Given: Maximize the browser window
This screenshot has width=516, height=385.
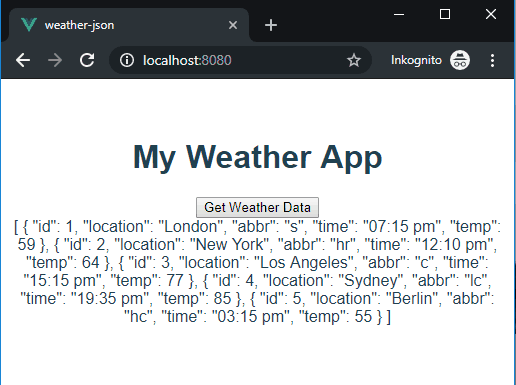Looking at the screenshot, I should point(445,14).
